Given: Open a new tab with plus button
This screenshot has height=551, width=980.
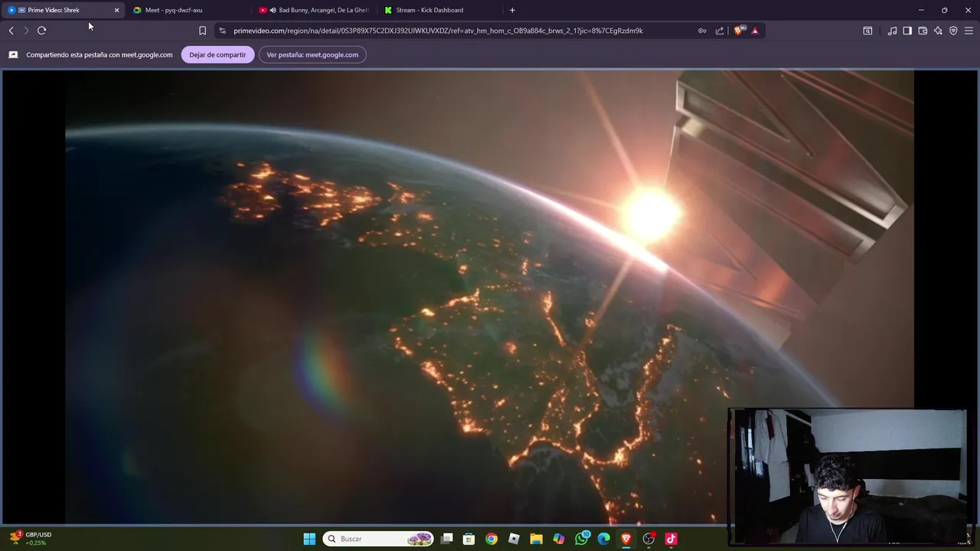Looking at the screenshot, I should 512,10.
